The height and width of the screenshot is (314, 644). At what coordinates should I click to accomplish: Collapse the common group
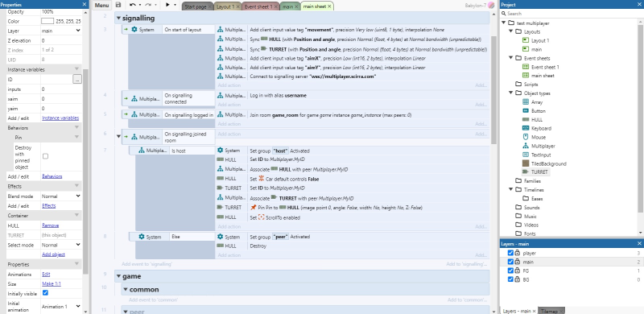click(126, 290)
